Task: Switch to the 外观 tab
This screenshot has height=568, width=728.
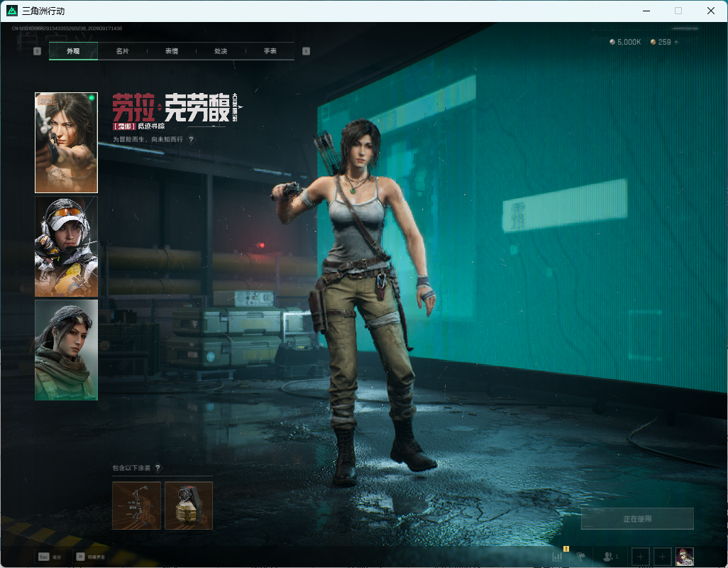Action: point(73,51)
